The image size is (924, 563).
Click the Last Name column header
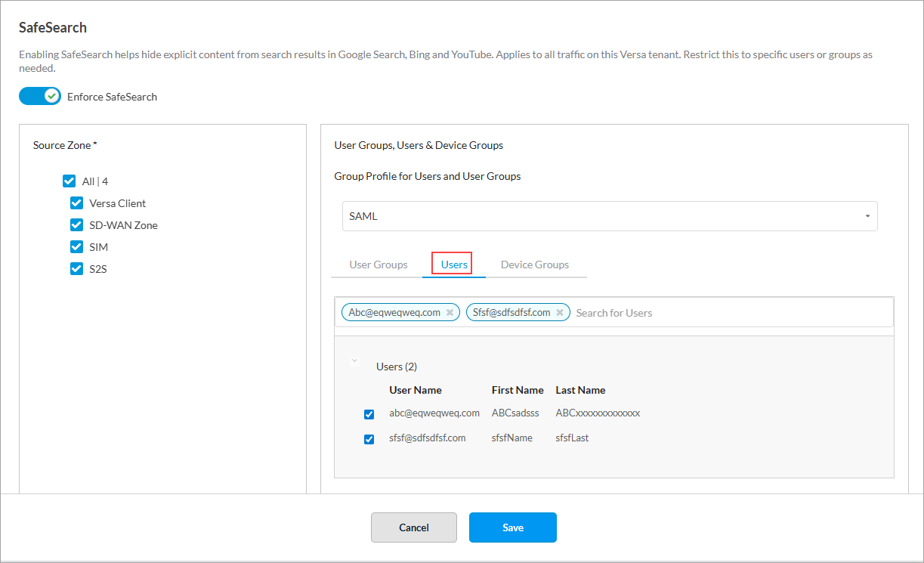pyautogui.click(x=580, y=390)
